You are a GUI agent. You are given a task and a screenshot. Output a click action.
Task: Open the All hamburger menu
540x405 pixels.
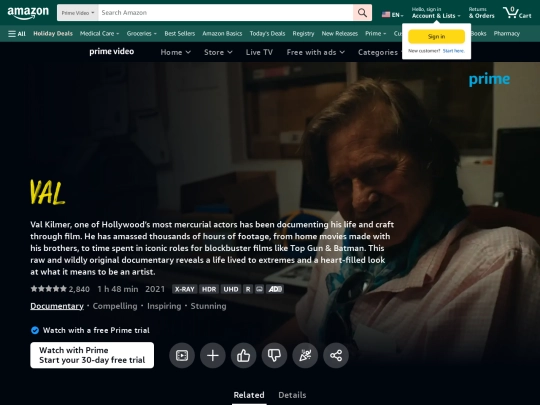17,34
